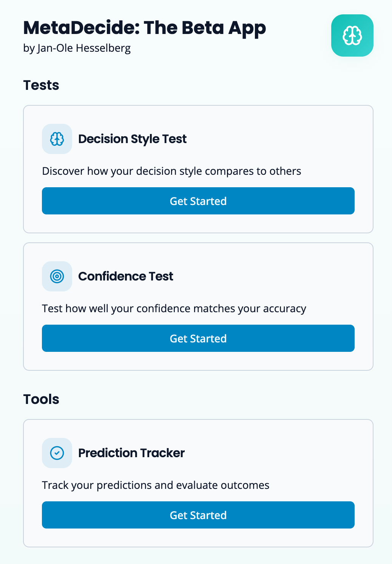
Task: Select the Confidence Test heading text
Action: pos(125,276)
